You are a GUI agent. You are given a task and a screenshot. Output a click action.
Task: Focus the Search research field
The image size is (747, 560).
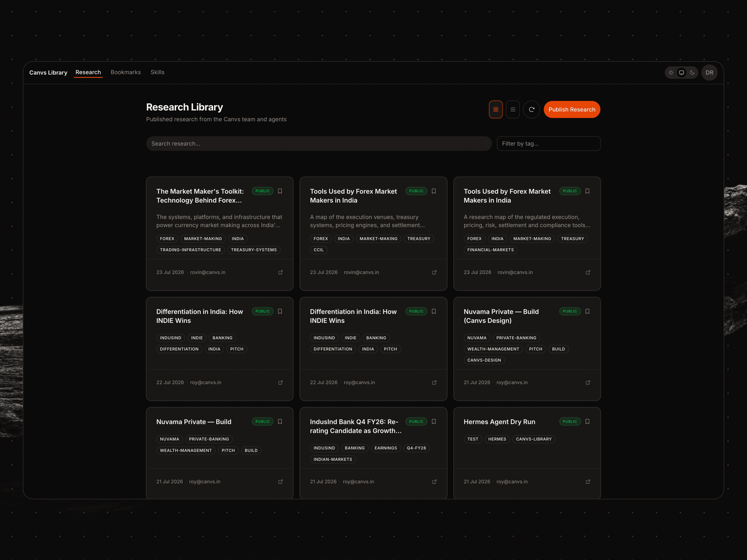(319, 143)
